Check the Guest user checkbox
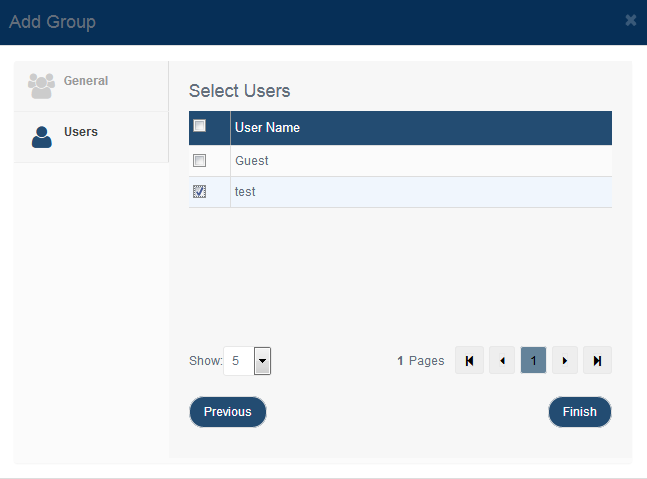This screenshot has width=647, height=479. (x=199, y=160)
